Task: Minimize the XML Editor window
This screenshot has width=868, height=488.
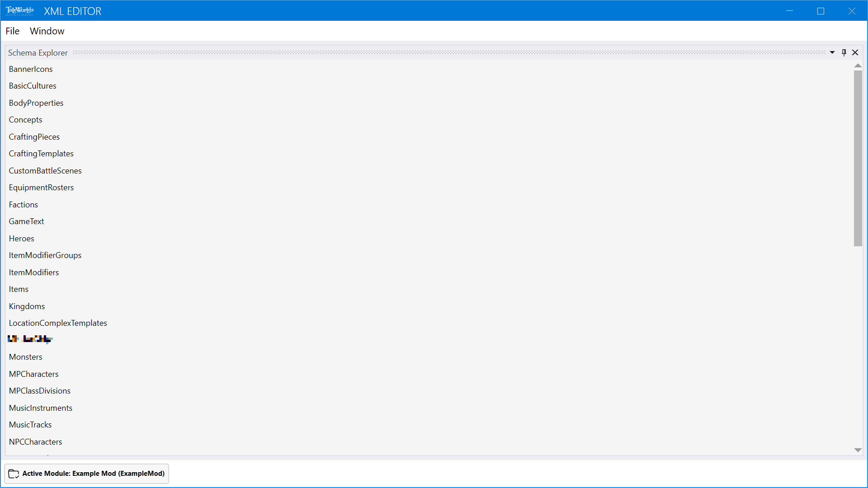Action: pyautogui.click(x=790, y=11)
